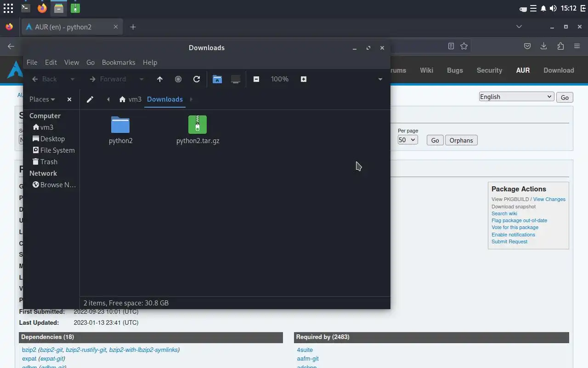The height and width of the screenshot is (368, 588).
Task: Toggle reader view in Firefox address bar
Action: point(451,46)
